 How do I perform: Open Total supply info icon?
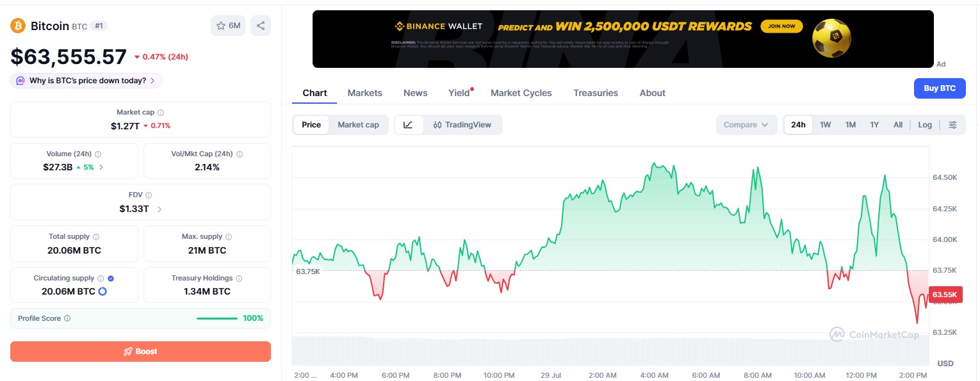point(96,237)
